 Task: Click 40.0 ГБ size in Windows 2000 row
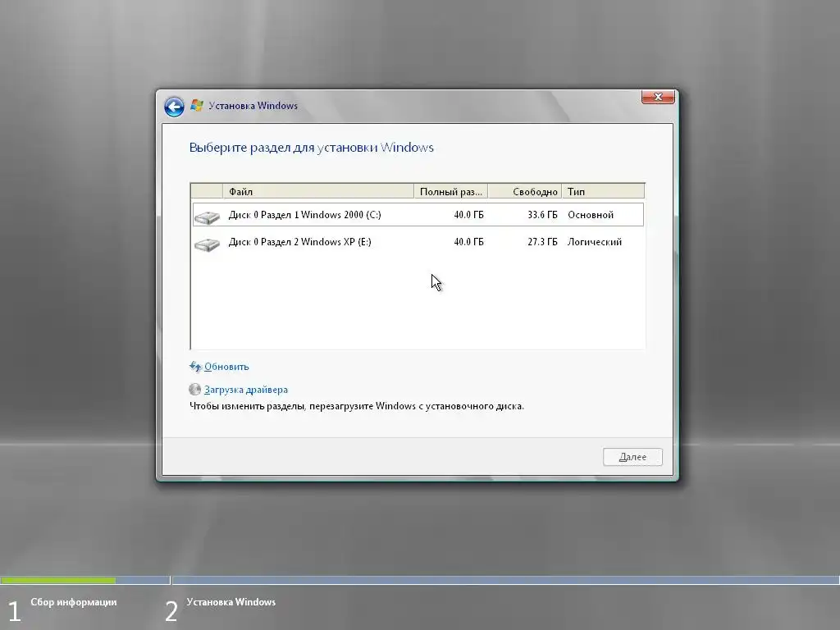pos(468,215)
